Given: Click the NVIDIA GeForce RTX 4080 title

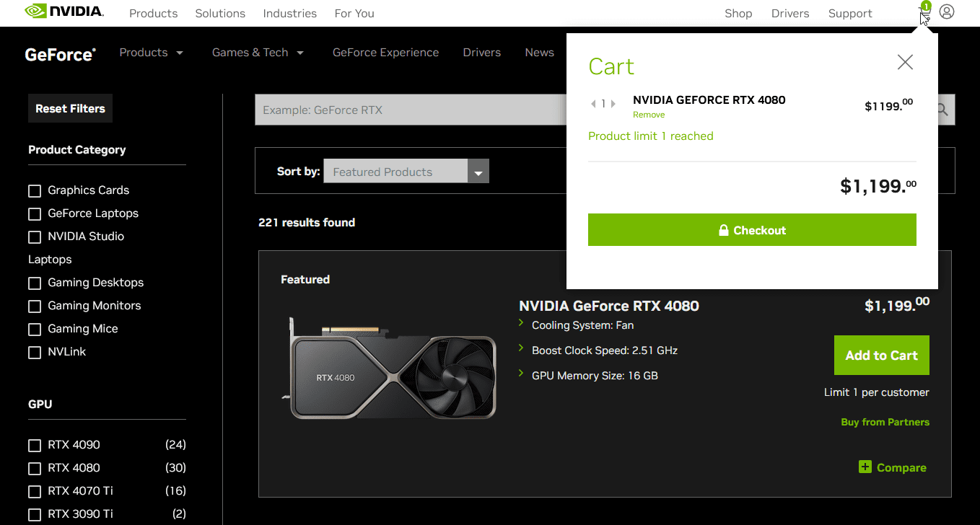Looking at the screenshot, I should pyautogui.click(x=609, y=305).
